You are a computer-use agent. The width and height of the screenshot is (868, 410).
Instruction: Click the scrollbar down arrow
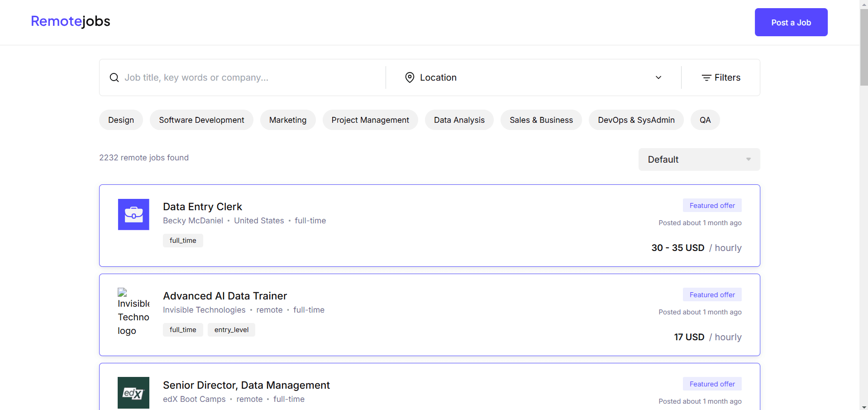pyautogui.click(x=863, y=406)
